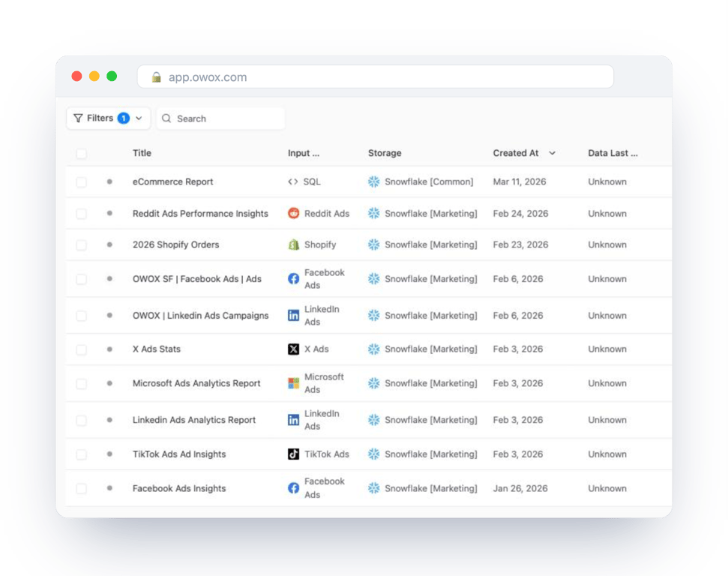Check the 2026 Shopify Orders checkbox
This screenshot has height=576, width=728.
pyautogui.click(x=81, y=244)
